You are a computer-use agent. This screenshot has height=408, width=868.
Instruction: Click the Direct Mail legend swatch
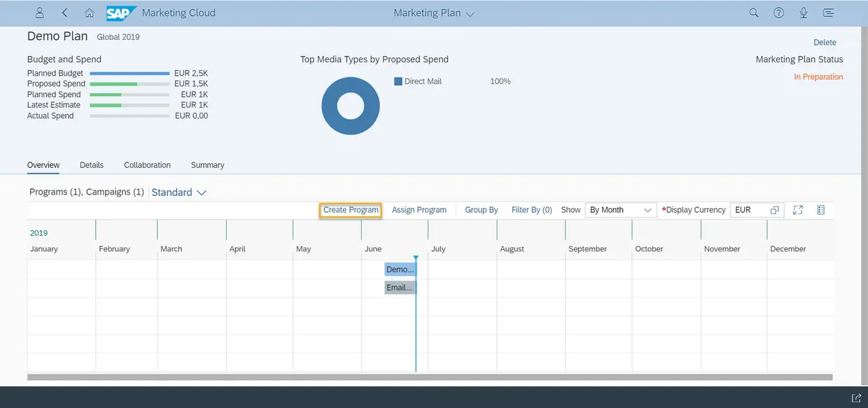click(x=398, y=81)
